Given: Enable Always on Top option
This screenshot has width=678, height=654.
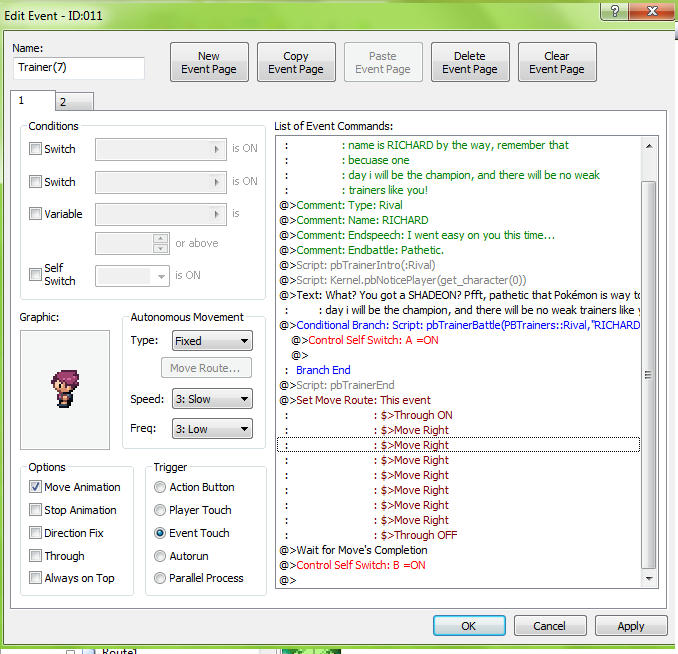Looking at the screenshot, I should click(35, 578).
